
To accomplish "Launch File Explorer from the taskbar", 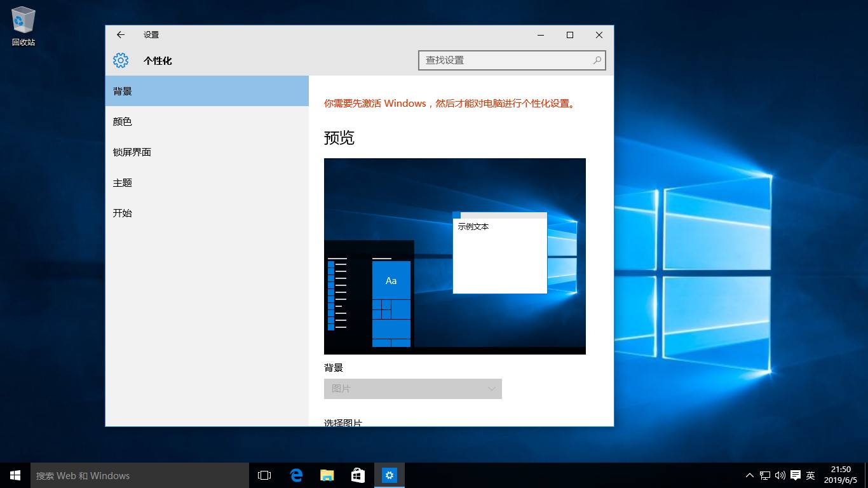I will click(x=327, y=475).
